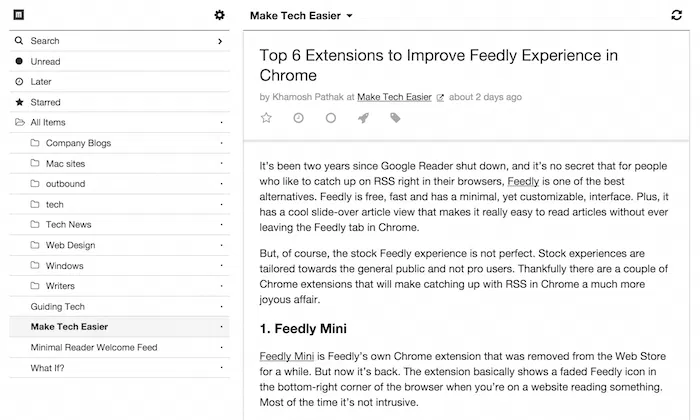Click the tag icon under article title

coord(395,118)
